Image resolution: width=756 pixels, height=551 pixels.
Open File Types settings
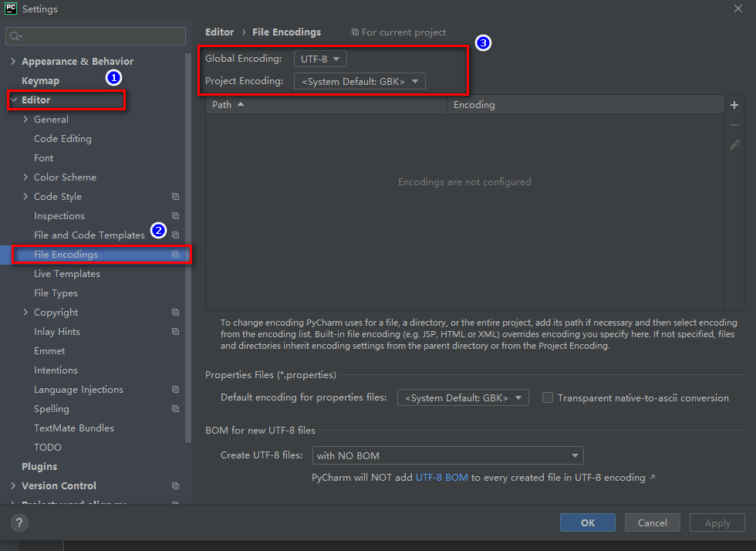point(56,293)
